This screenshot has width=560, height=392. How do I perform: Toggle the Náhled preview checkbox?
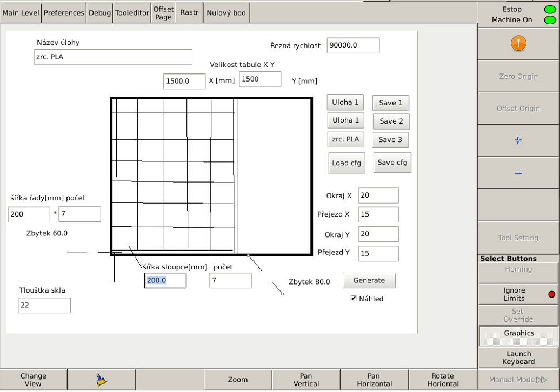(354, 298)
